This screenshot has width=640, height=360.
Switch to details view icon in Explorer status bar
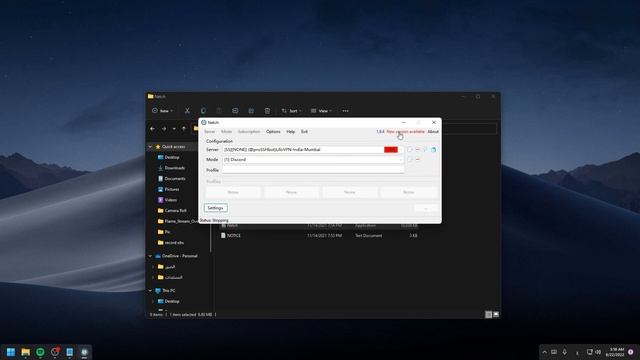tap(489, 314)
